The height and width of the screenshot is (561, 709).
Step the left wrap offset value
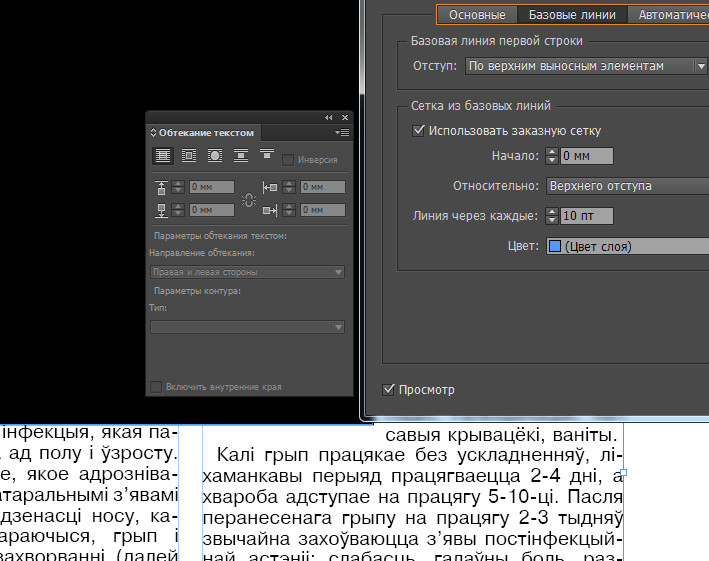[289, 187]
